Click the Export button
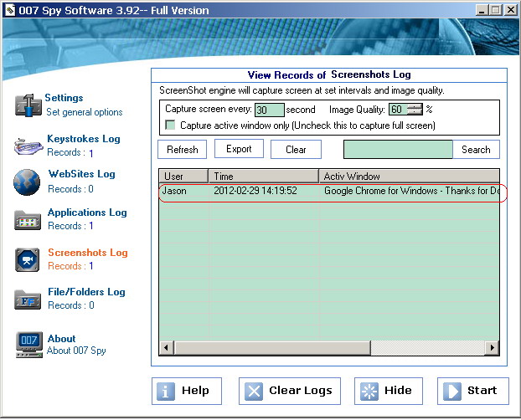 point(239,149)
